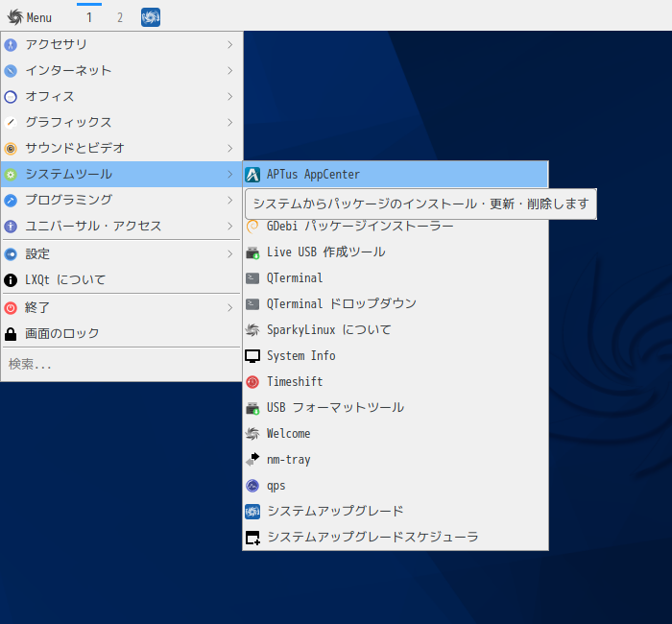Click the SparkyLinux について swirl icon
Screen dimensions: 672x624
(252, 329)
